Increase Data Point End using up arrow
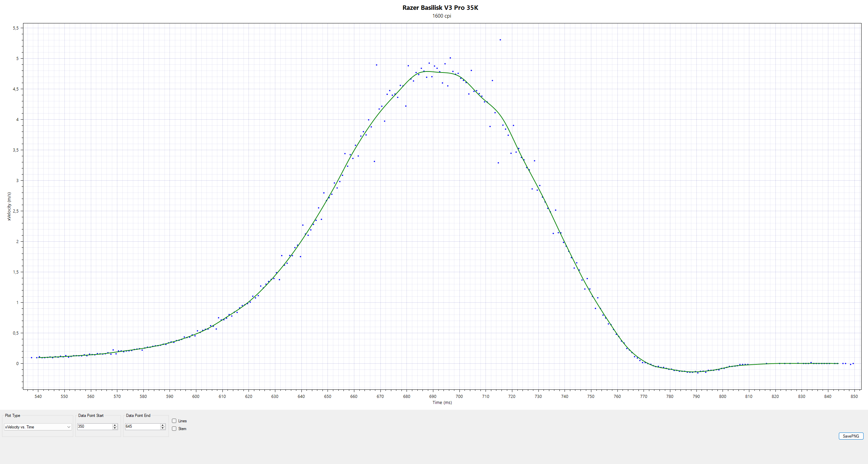This screenshot has width=868, height=464. coord(163,425)
